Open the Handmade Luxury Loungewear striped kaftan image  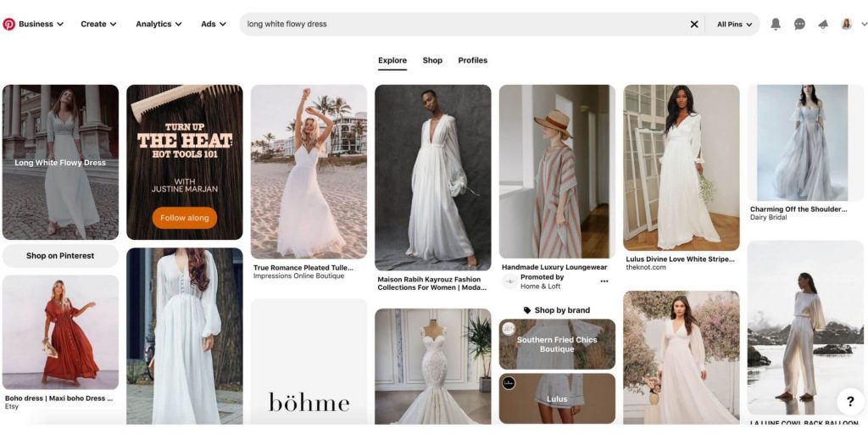coord(557,171)
